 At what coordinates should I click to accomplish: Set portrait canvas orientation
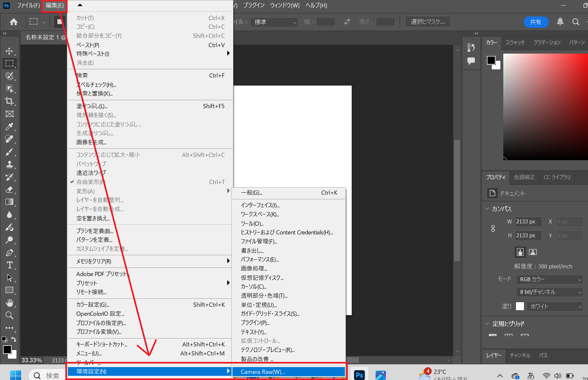coord(520,252)
